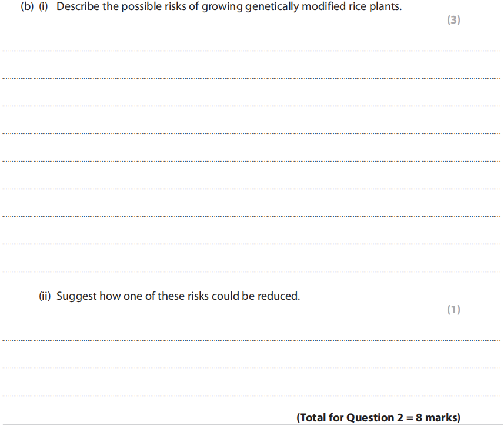This screenshot has width=504, height=429.
Task: Click the ninth answer line under part (i)
Action: 252,272
